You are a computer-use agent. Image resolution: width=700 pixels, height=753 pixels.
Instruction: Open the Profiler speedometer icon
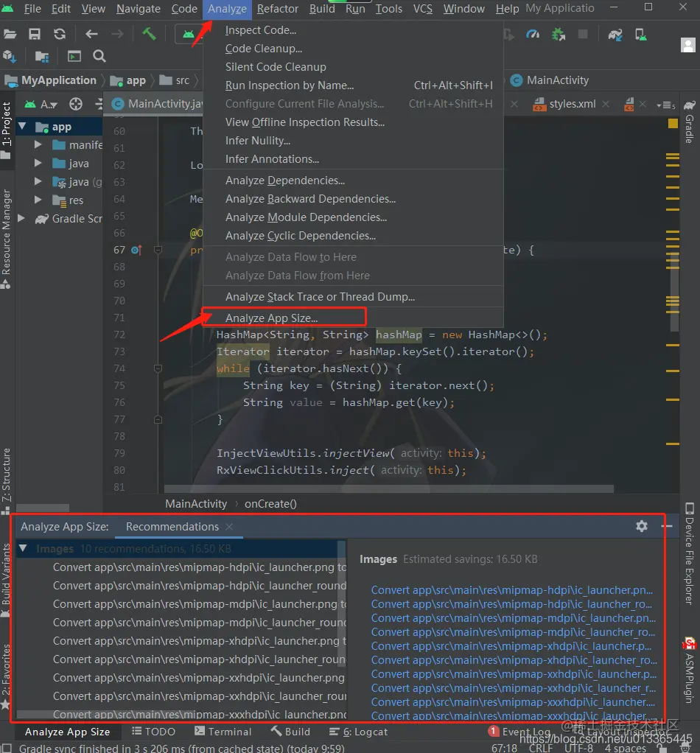click(533, 34)
